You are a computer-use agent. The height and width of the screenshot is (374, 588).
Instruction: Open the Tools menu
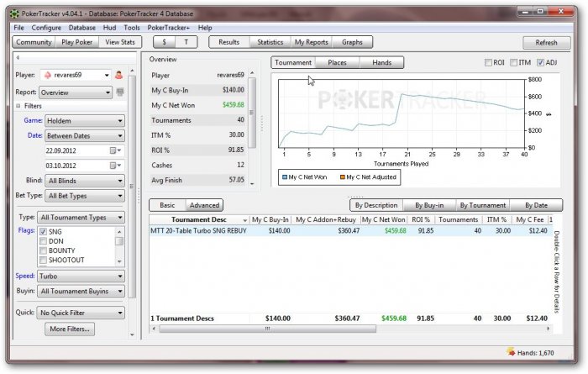point(132,28)
